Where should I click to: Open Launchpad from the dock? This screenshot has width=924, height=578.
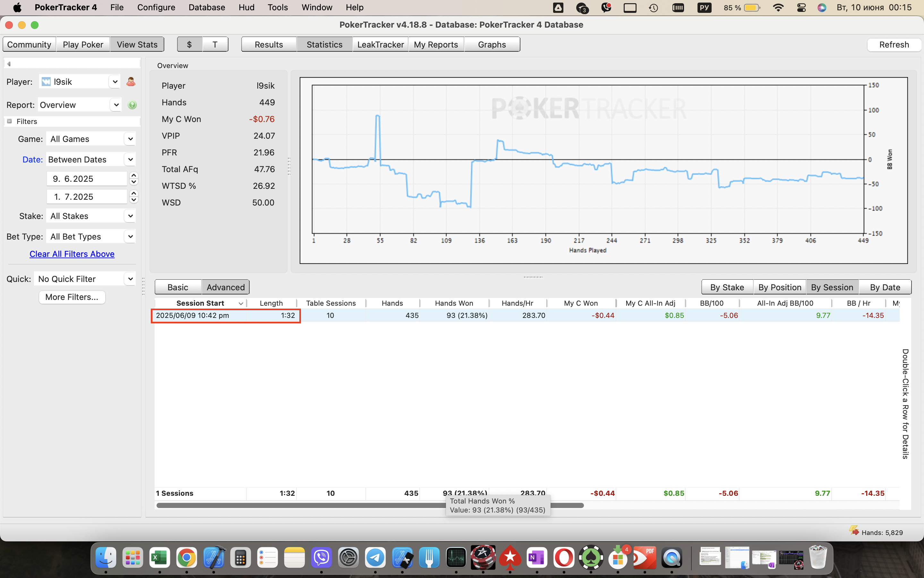point(133,558)
